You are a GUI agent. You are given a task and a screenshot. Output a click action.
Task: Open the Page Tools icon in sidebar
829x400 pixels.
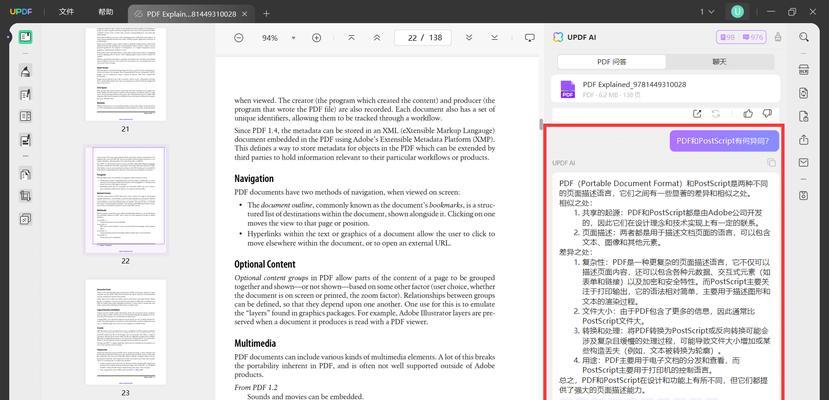coord(25,173)
